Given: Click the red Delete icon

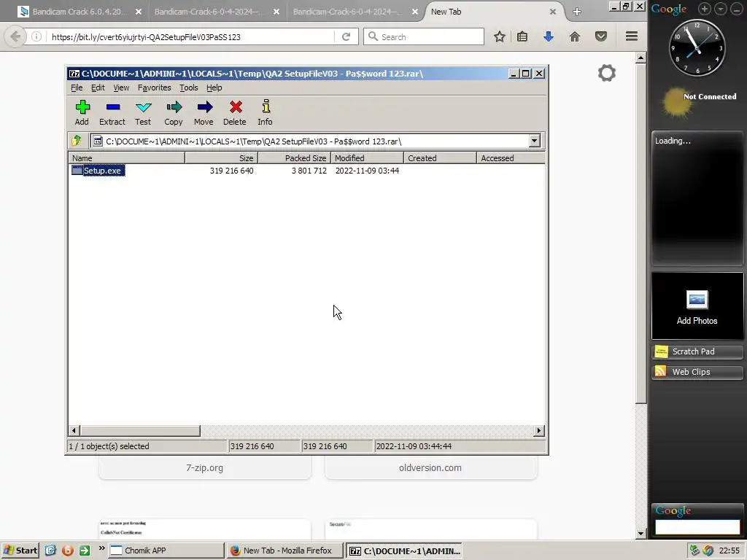Looking at the screenshot, I should point(235,112).
